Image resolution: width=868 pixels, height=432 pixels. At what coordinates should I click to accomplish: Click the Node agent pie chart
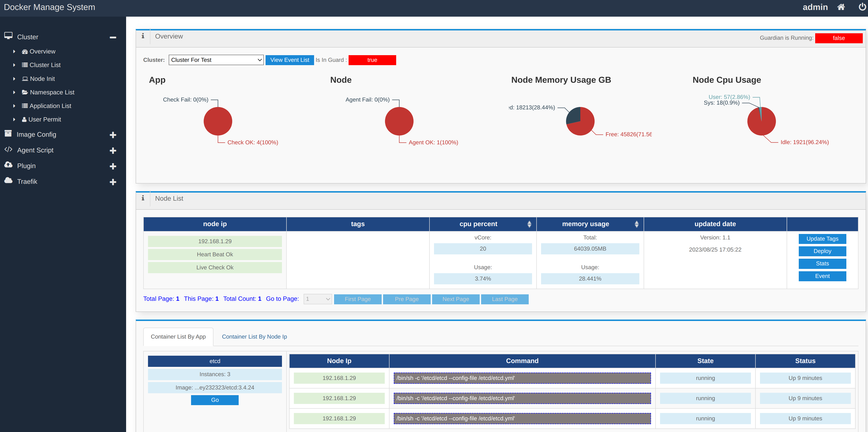click(399, 121)
